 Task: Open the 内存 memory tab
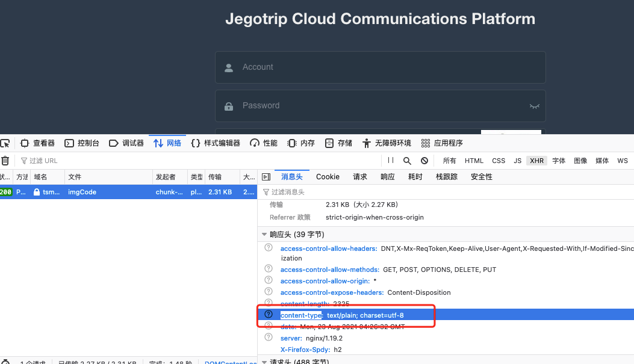click(x=301, y=143)
